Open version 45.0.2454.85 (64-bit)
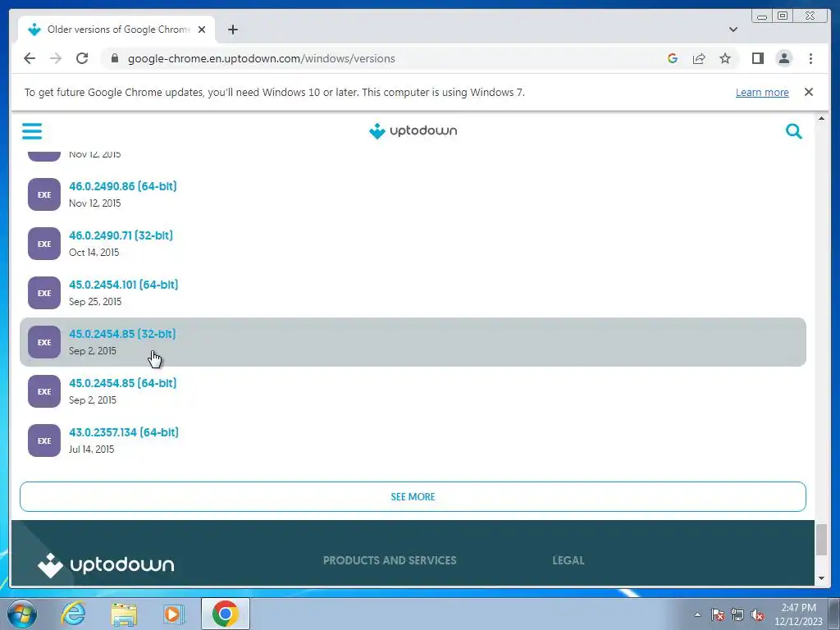Screen dimensions: 840x630 click(x=123, y=383)
